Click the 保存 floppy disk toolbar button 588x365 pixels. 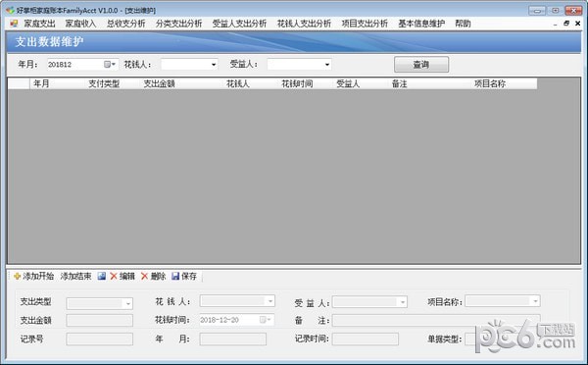[x=184, y=277]
